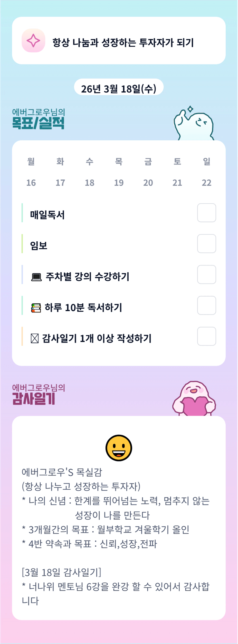Select Friday 20 in the week row

click(x=148, y=183)
